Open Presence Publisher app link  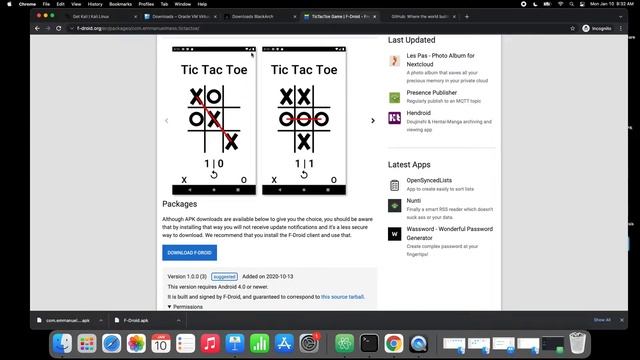click(x=431, y=93)
